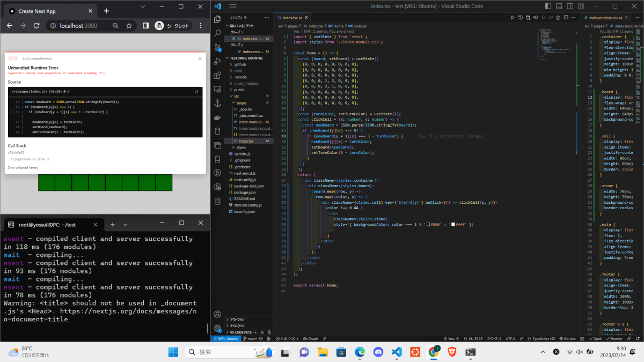Open the Manage gear icon in VS Code
Image resolution: width=644 pixels, height=362 pixels.
pyautogui.click(x=217, y=328)
